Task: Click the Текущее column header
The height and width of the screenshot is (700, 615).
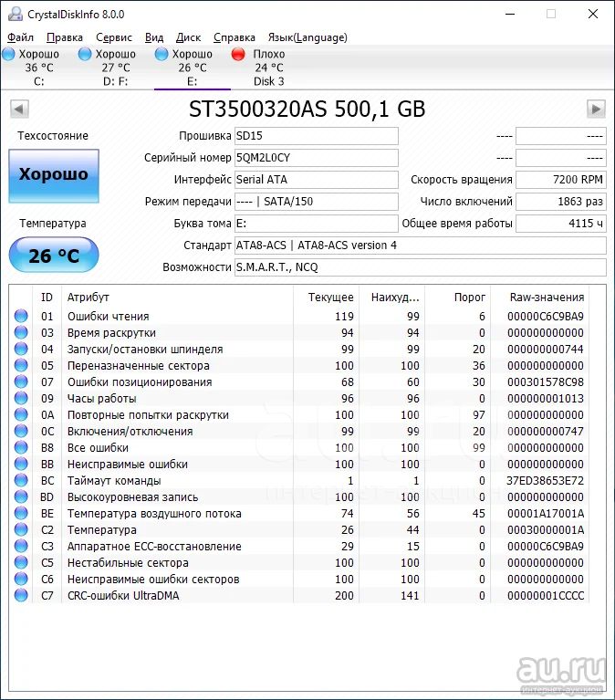Action: (x=327, y=298)
